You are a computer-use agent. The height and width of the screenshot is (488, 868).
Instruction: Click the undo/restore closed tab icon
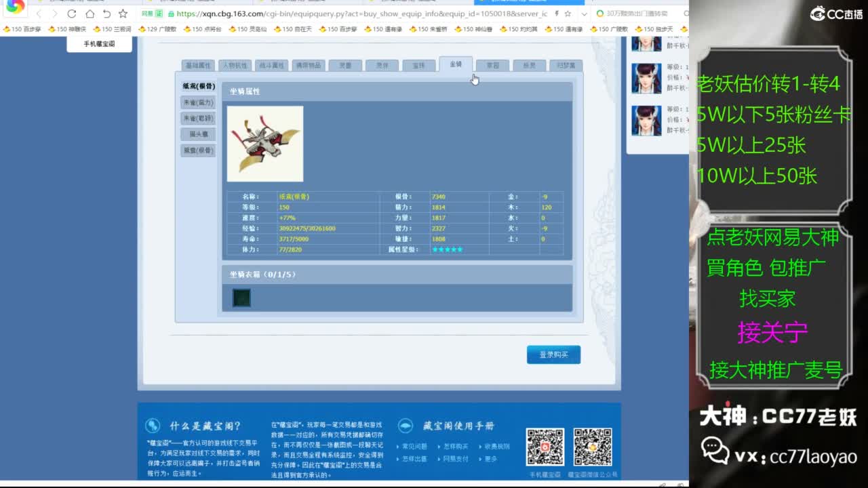coord(106,14)
